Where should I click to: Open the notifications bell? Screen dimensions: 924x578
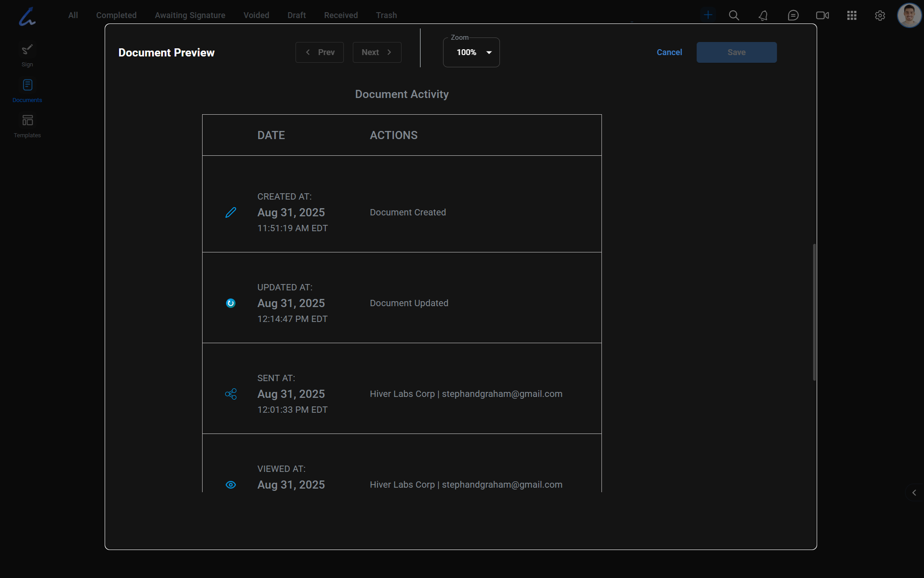tap(763, 15)
